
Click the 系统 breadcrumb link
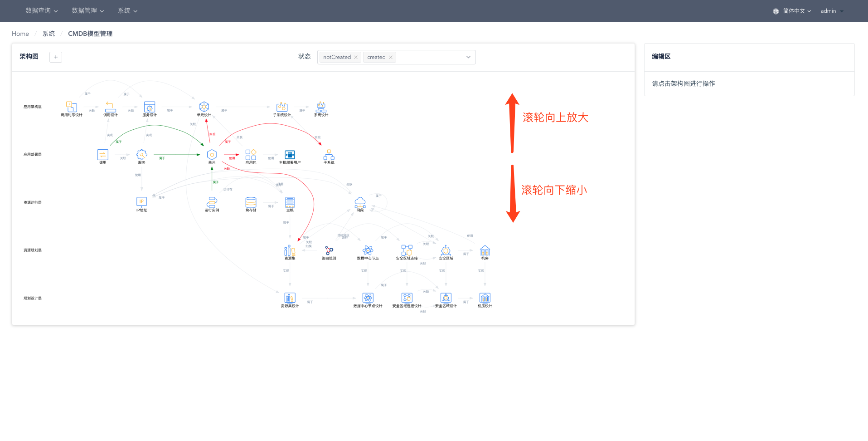pos(48,34)
